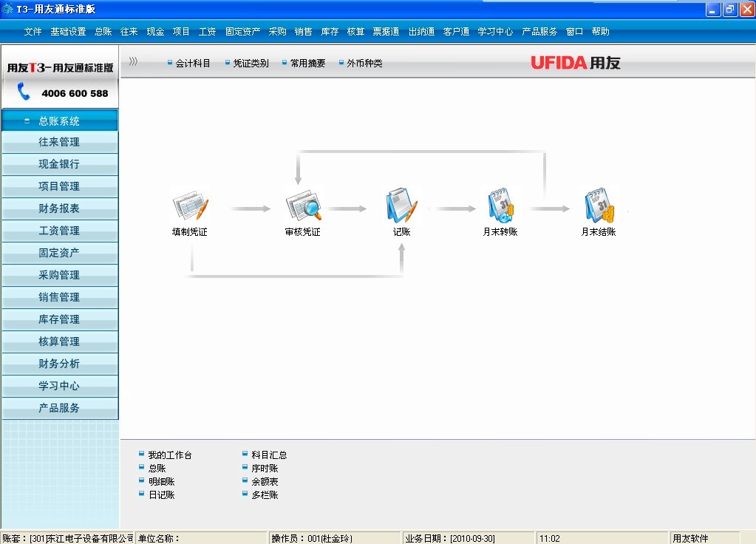Collapse the 总账系统 sidebar section
The height and width of the screenshot is (544, 756).
pyautogui.click(x=27, y=121)
